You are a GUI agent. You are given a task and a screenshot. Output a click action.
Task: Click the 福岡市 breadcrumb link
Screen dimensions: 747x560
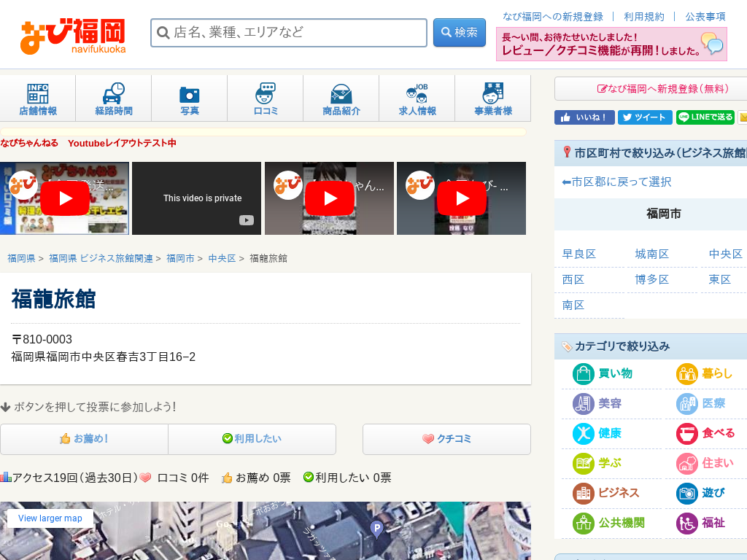coord(181,258)
